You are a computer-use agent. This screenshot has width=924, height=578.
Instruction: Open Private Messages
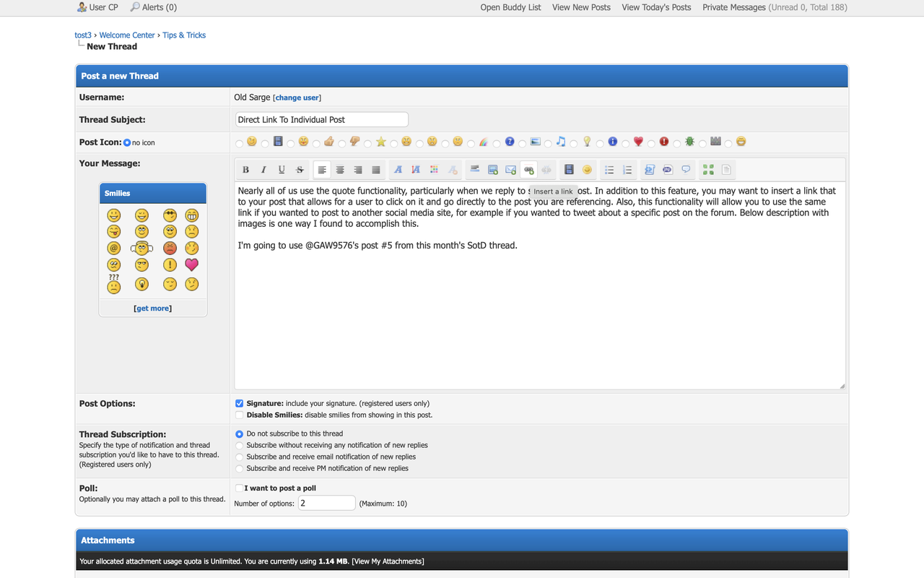tap(734, 7)
